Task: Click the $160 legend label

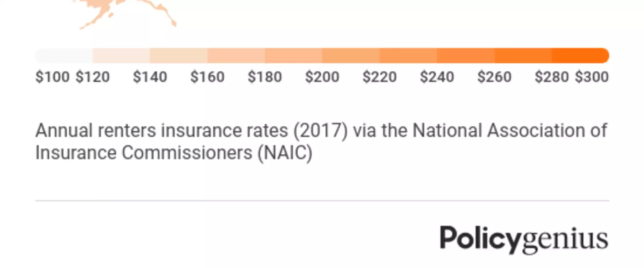Action: coord(207,77)
